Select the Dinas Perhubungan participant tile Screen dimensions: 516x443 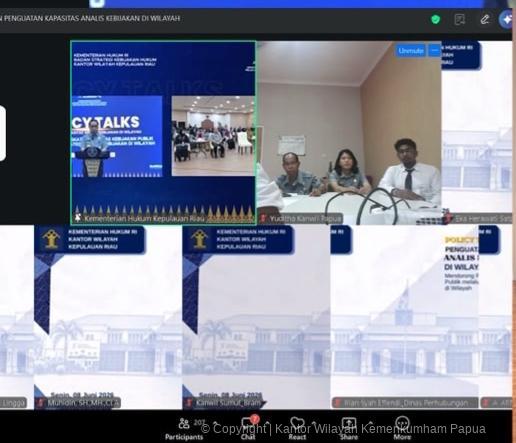coord(404,317)
